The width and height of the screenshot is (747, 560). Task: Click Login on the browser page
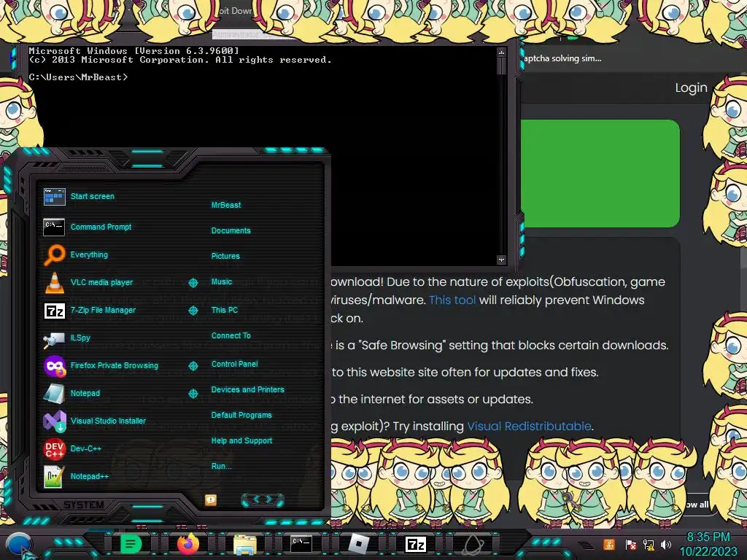pyautogui.click(x=691, y=87)
